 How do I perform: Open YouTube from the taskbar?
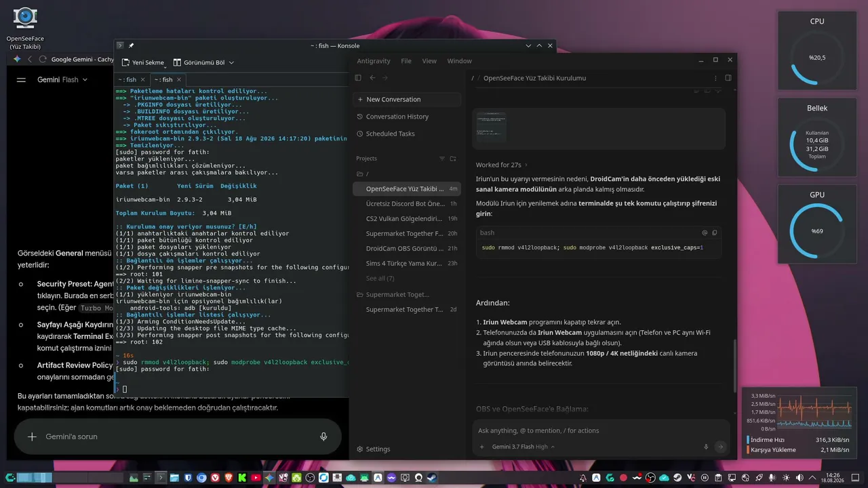[256, 478]
